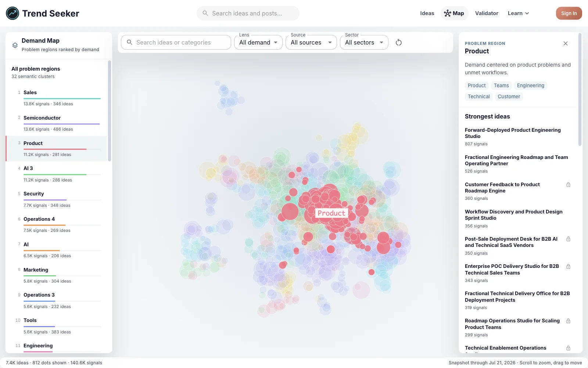The image size is (588, 368).
Task: Open the Validator page
Action: (487, 13)
